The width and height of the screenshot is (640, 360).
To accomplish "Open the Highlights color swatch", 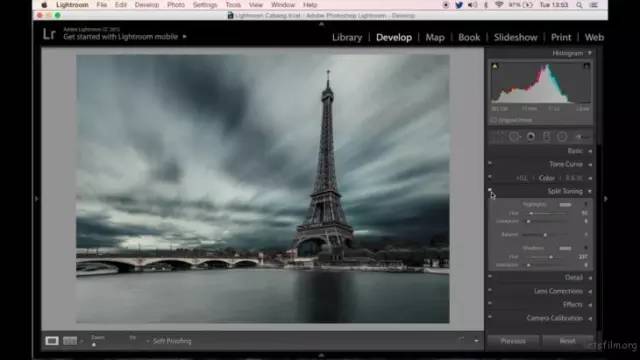I will (565, 204).
